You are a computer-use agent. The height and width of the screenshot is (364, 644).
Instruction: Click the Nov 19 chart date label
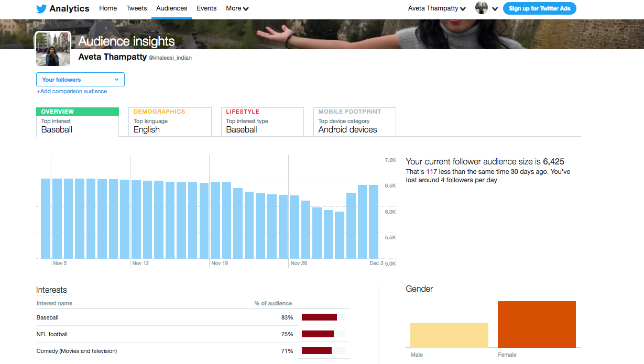(x=220, y=263)
